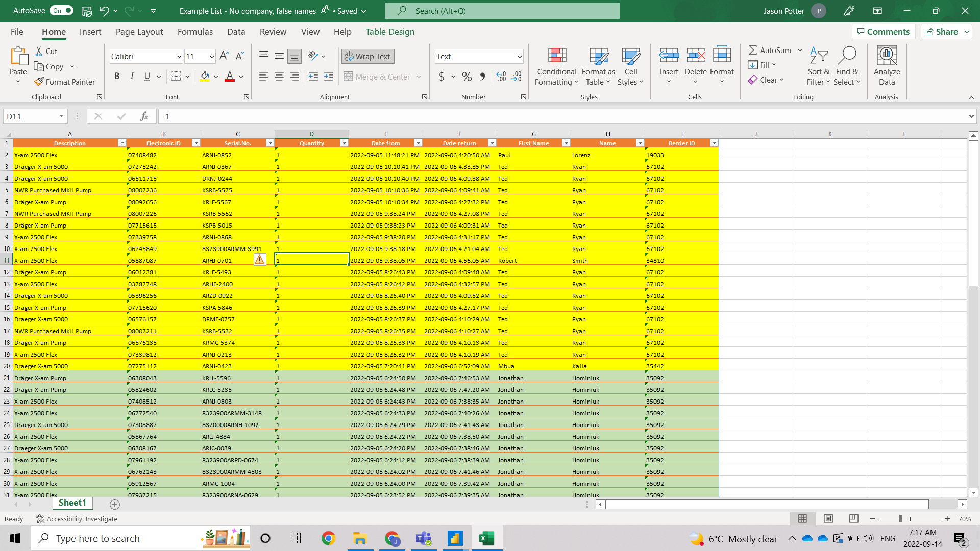This screenshot has height=551, width=980.
Task: Add a new sheet with plus icon
Action: tap(115, 504)
